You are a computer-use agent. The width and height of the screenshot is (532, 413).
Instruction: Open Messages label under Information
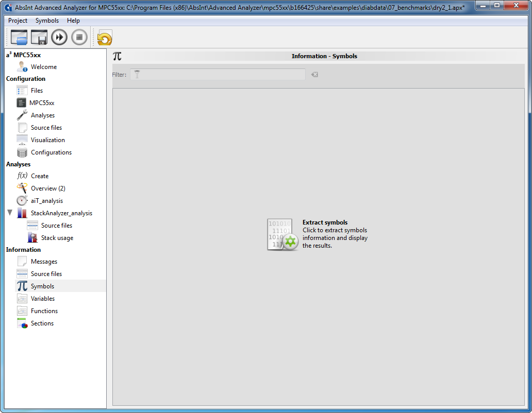[44, 261]
